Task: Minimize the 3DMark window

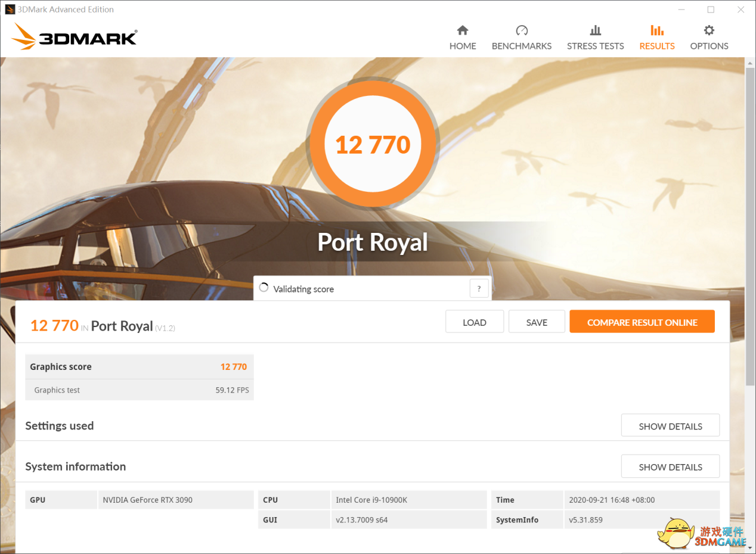Action: 681,10
